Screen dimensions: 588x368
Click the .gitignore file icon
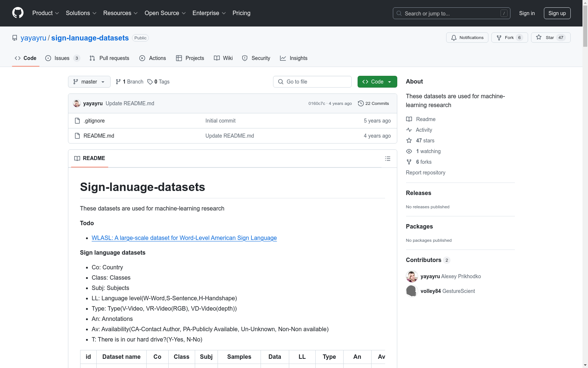coord(77,121)
